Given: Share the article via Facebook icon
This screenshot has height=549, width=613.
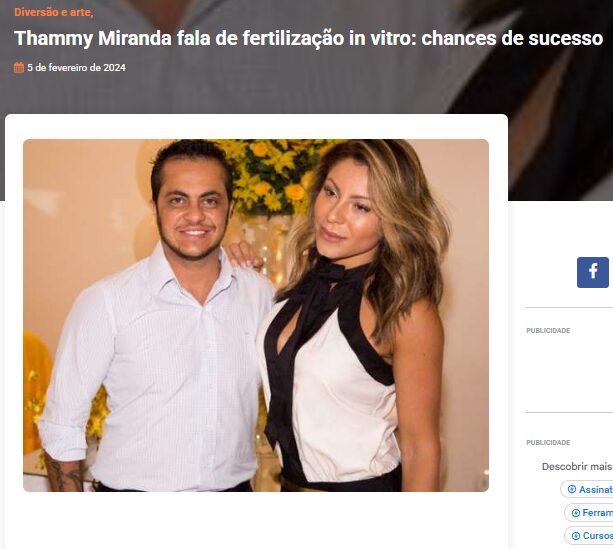Looking at the screenshot, I should (x=593, y=272).
